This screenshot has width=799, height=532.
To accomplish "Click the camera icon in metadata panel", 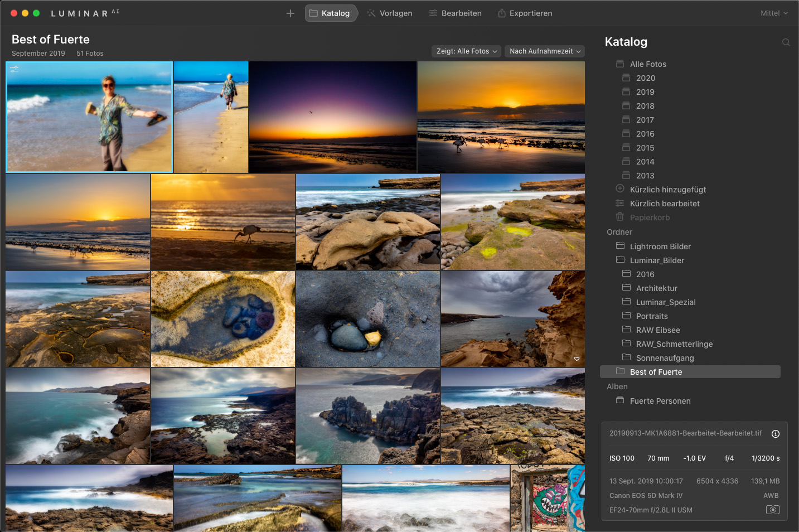I will click(x=772, y=510).
